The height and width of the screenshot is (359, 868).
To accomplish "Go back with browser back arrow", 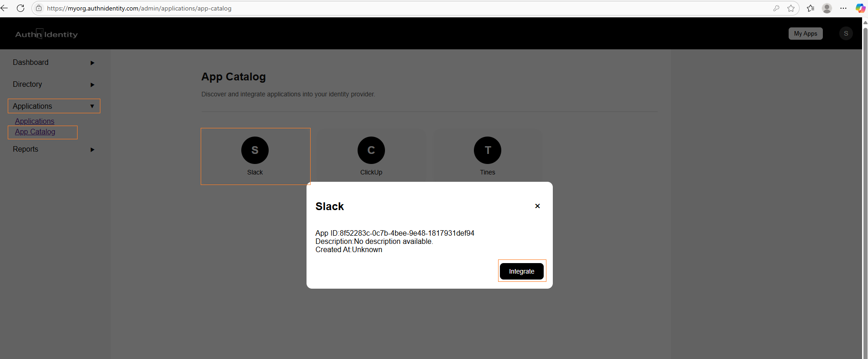I will [5, 8].
